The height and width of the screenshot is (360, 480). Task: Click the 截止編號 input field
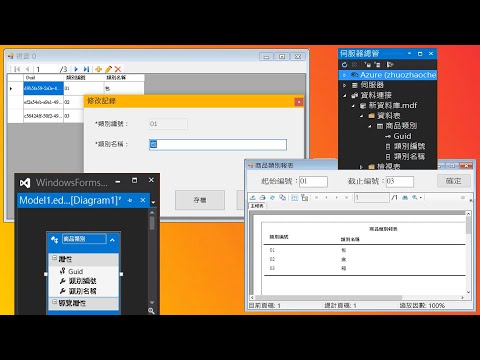coord(400,182)
